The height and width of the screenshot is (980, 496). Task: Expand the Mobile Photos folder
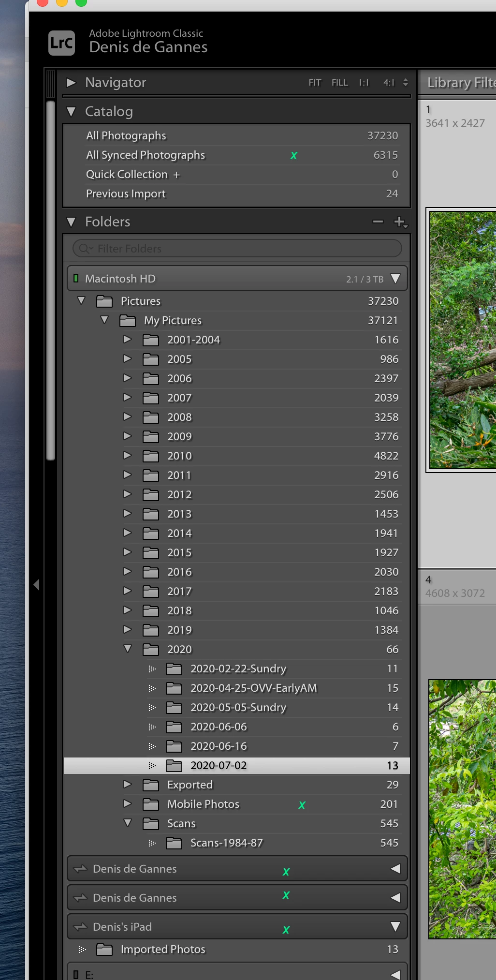tap(127, 804)
